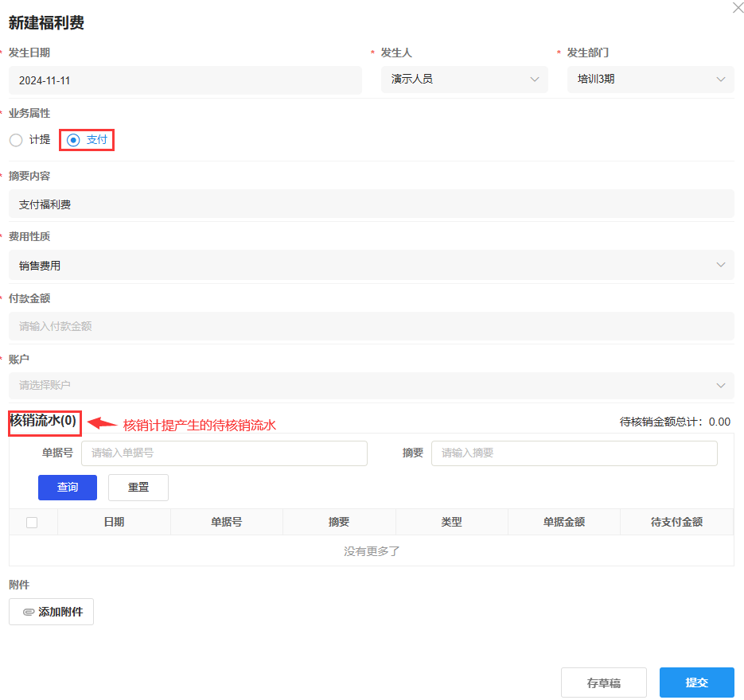Screen dimensions: 744x700
Task: Open the 费用性质 dropdown
Action: (x=371, y=265)
